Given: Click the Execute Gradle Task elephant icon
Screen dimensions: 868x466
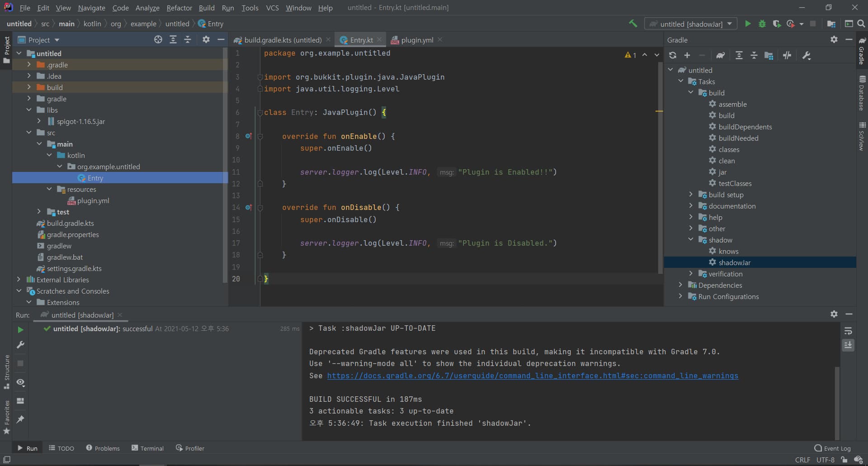Looking at the screenshot, I should point(721,55).
